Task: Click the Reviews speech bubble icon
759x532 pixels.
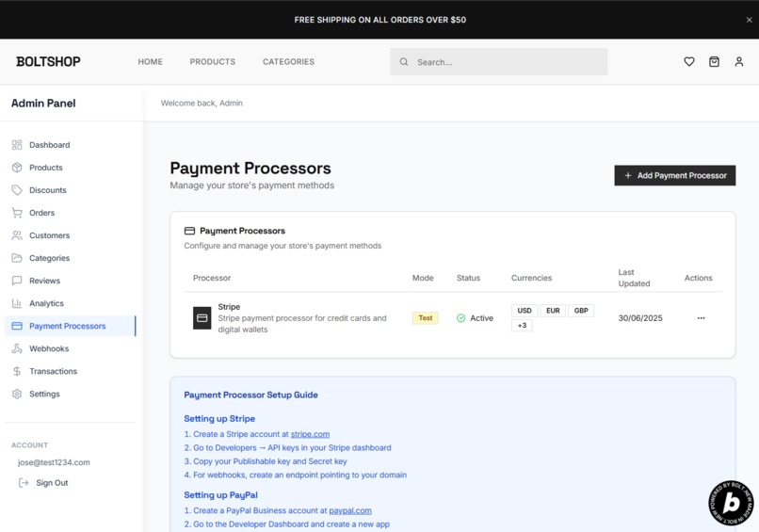Action: tap(17, 281)
